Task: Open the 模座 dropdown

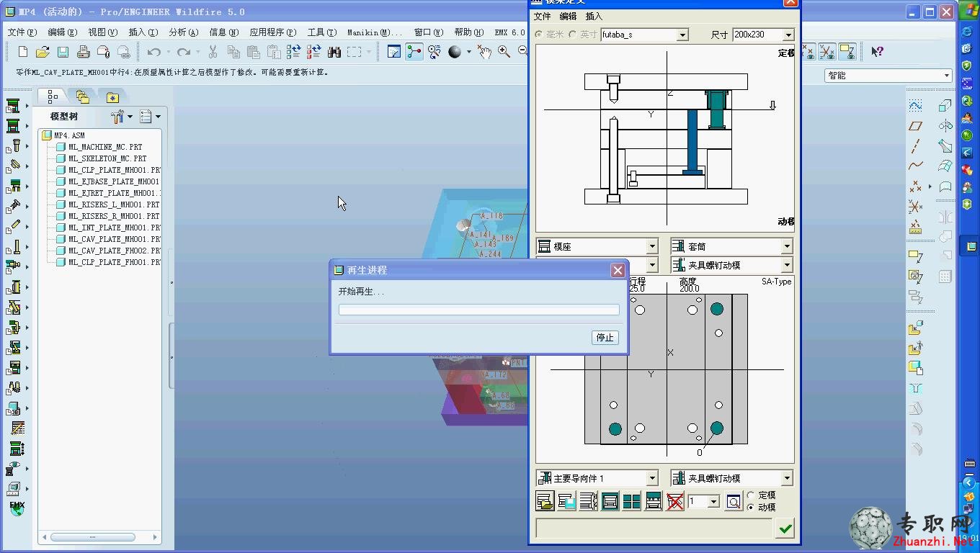Action: coord(652,246)
